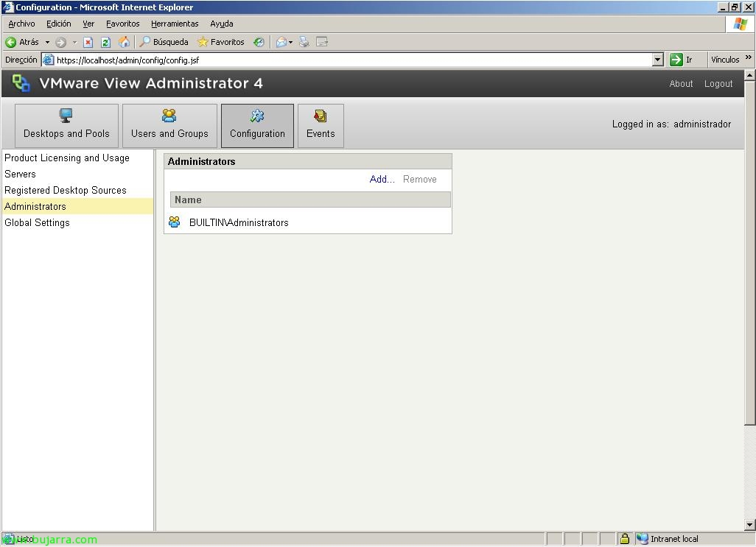Click the page icon beside address URL
This screenshot has width=756, height=547.
48,60
